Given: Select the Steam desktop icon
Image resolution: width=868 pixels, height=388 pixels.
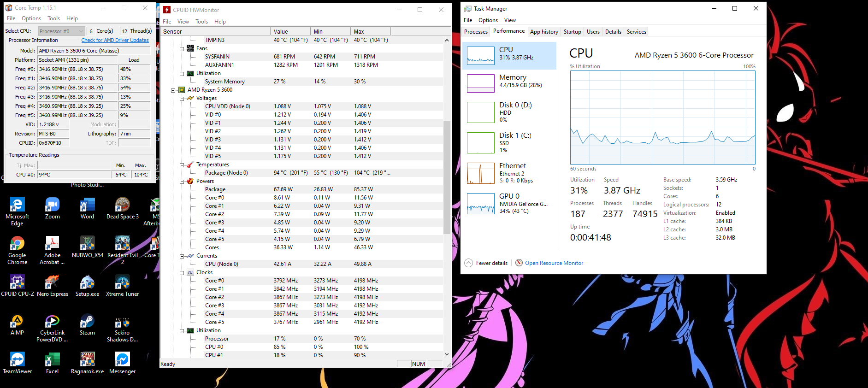Looking at the screenshot, I should 87,324.
